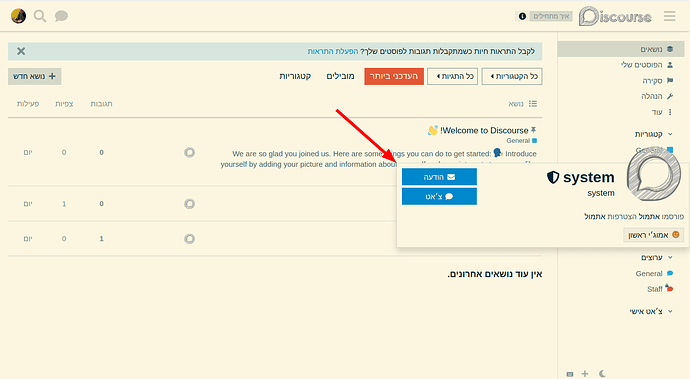Open the user avatar menu in header
The image size is (690, 379).
tap(18, 16)
